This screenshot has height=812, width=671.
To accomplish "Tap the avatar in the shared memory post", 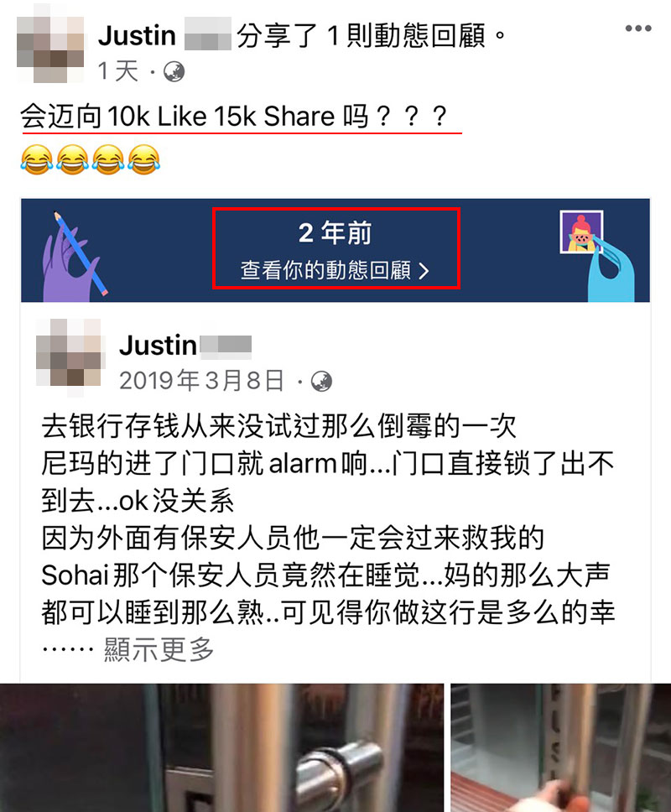I will click(x=70, y=357).
